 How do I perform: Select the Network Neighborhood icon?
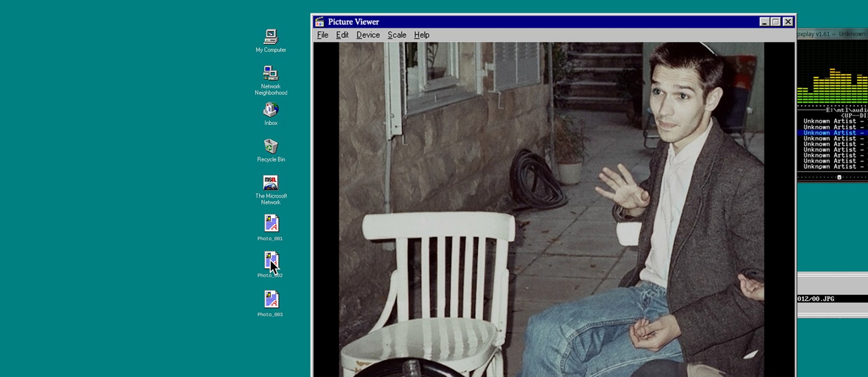[271, 74]
